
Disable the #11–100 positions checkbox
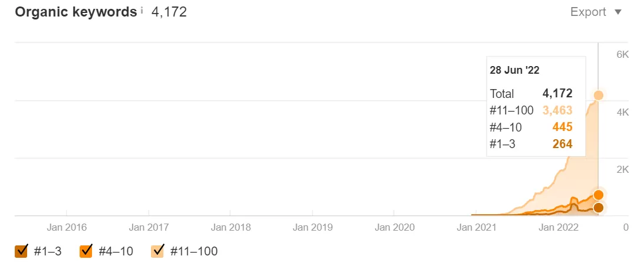click(157, 251)
